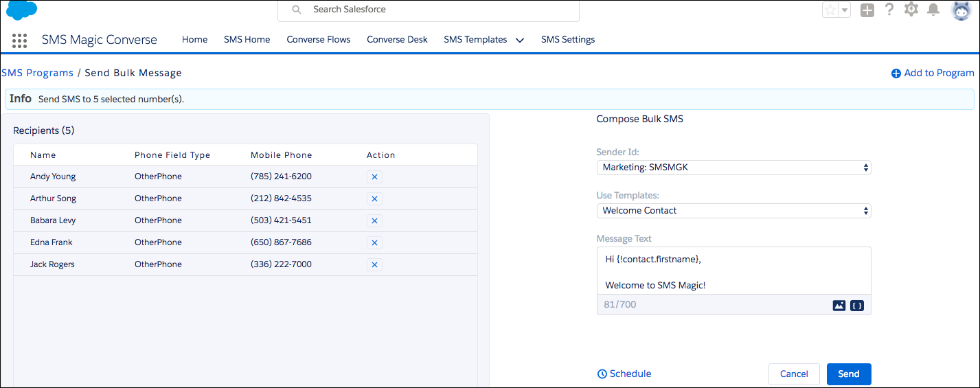
Task: Remove Babara Levy from recipients
Action: click(374, 220)
